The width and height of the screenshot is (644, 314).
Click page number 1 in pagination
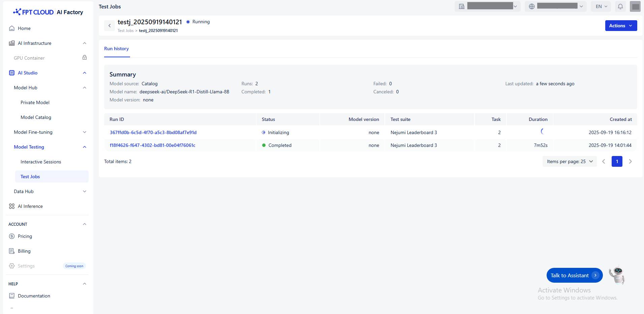point(617,161)
